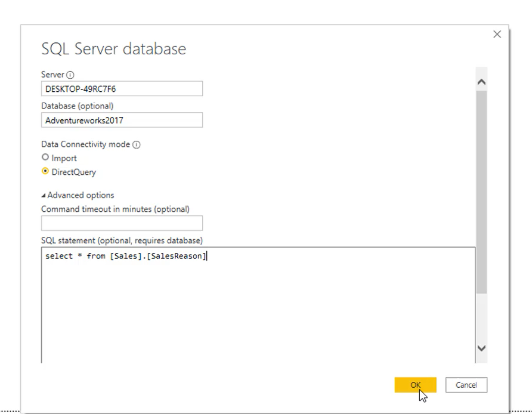Click the 'Data Connectivity mode' label
Image resolution: width=532 pixels, height=414 pixels.
(x=85, y=144)
